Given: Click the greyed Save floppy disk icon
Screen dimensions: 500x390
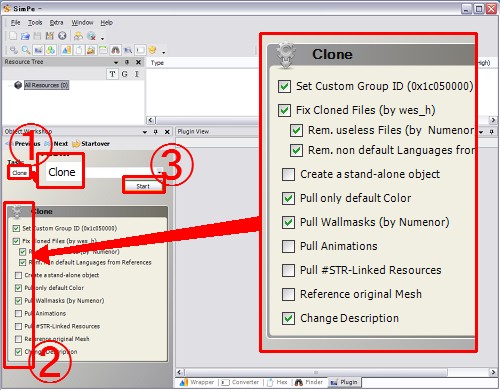Looking at the screenshot, I should pos(37,36).
